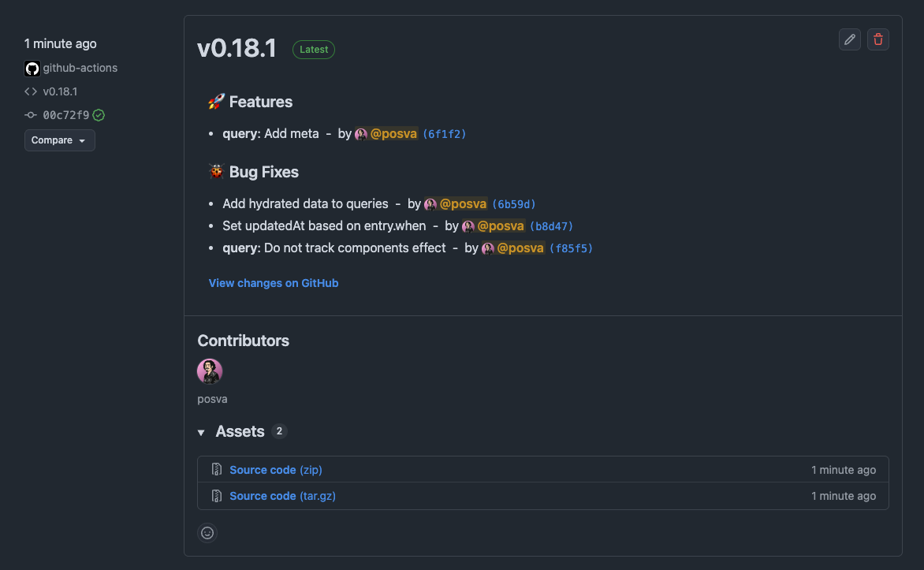Image resolution: width=924 pixels, height=570 pixels.
Task: Click the smiley add reaction icon
Action: pos(207,533)
